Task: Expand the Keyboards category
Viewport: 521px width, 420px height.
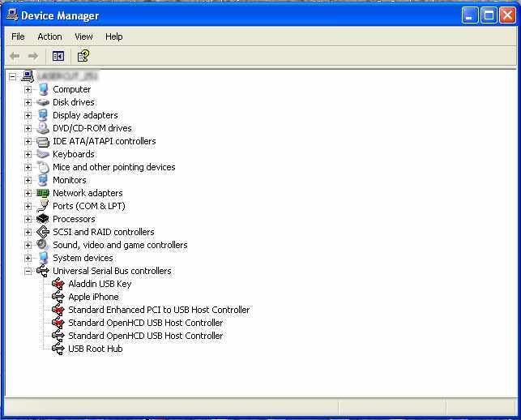Action: point(28,155)
